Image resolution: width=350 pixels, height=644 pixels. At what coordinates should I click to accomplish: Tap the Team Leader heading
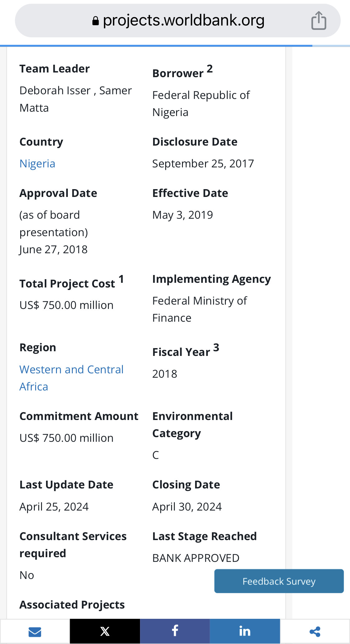55,69
